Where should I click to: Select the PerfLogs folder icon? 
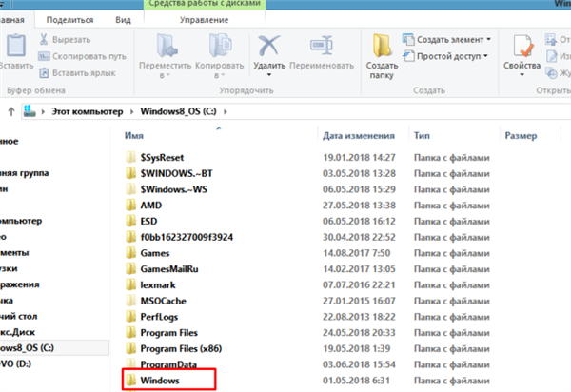pyautogui.click(x=130, y=316)
